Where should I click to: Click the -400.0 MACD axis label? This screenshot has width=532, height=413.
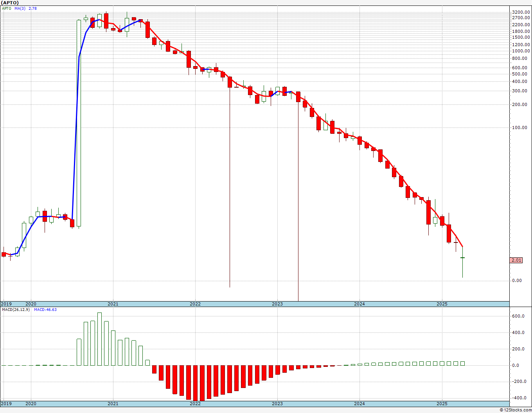click(x=518, y=398)
